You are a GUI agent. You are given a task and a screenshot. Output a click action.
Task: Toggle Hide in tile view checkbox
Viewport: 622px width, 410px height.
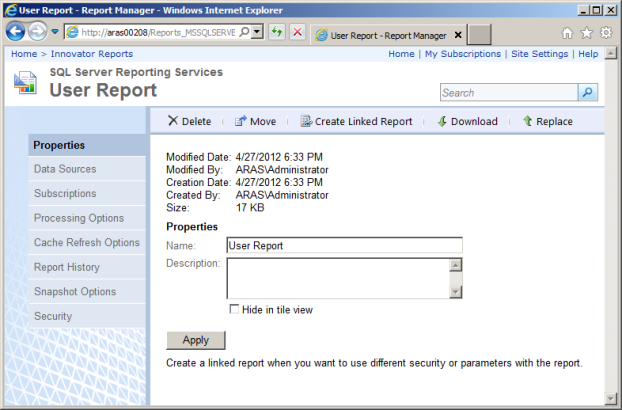coord(234,309)
